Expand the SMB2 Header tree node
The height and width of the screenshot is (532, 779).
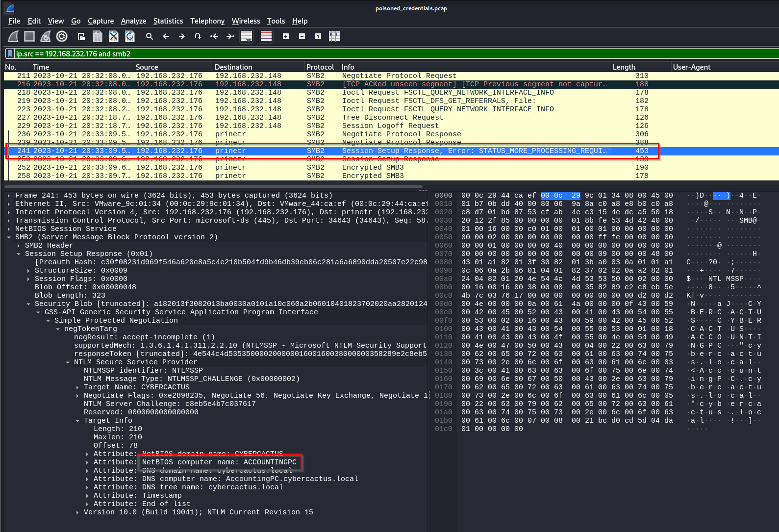point(19,246)
